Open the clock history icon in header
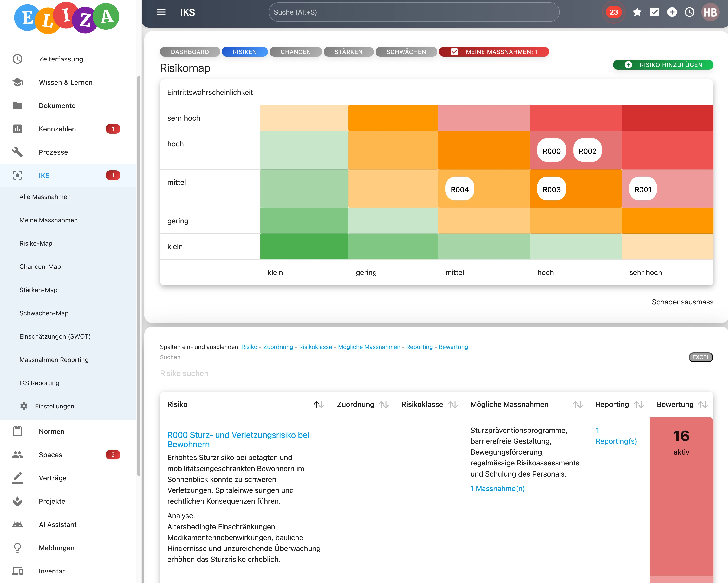This screenshot has height=583, width=728. coord(689,12)
